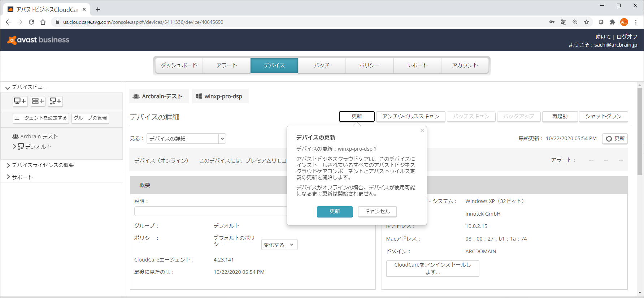Click the browser profile avatar
Image resolution: width=644 pixels, height=298 pixels.
pyautogui.click(x=624, y=22)
